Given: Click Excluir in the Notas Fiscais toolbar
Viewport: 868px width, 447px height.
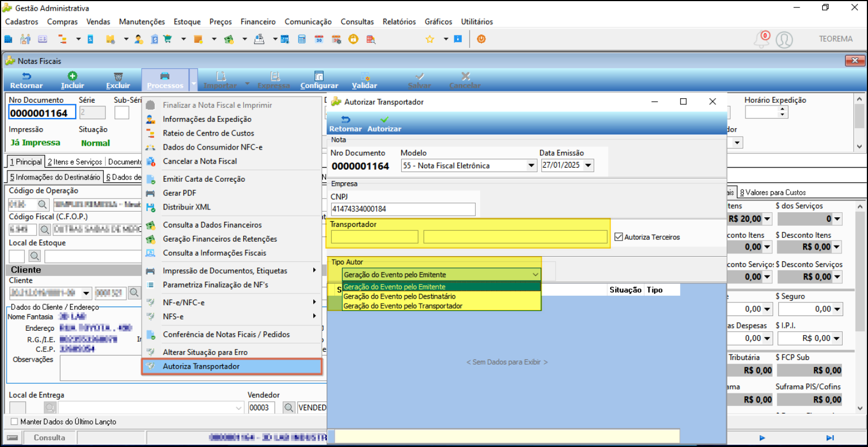Looking at the screenshot, I should click(x=118, y=81).
